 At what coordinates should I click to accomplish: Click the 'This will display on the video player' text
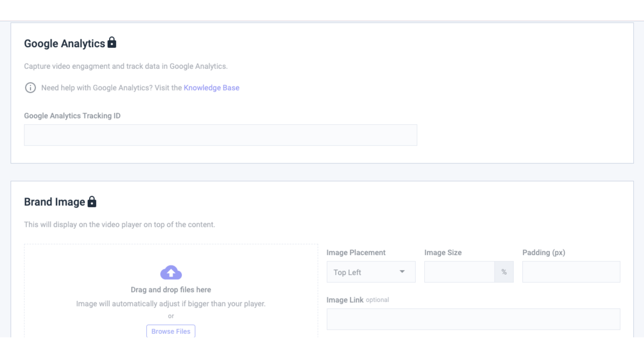119,225
